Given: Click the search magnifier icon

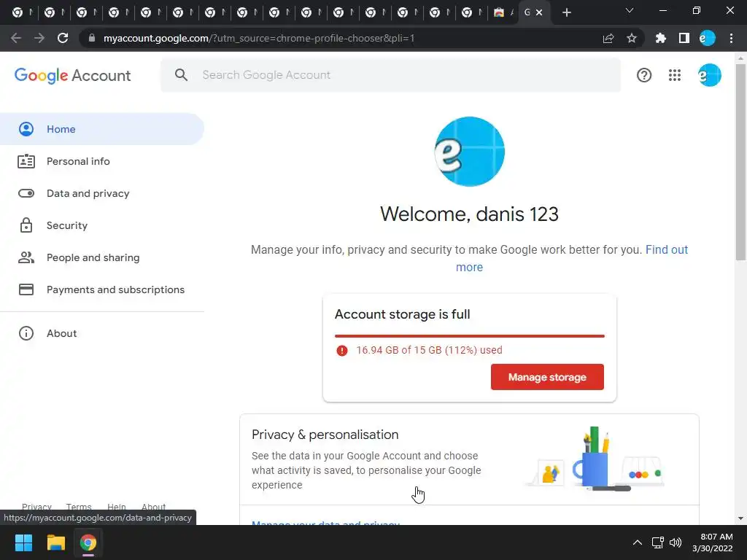Looking at the screenshot, I should (x=181, y=75).
